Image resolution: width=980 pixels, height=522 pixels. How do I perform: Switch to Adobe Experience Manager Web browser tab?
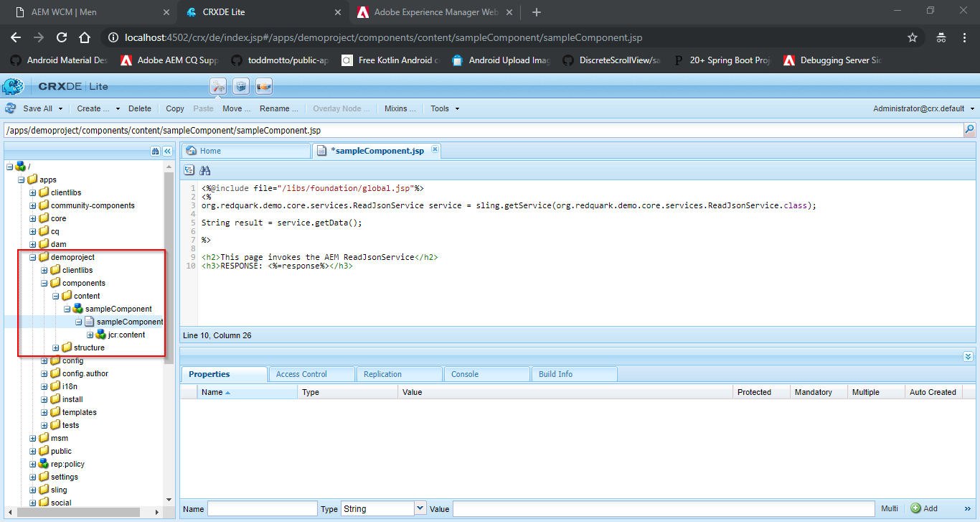[x=435, y=12]
